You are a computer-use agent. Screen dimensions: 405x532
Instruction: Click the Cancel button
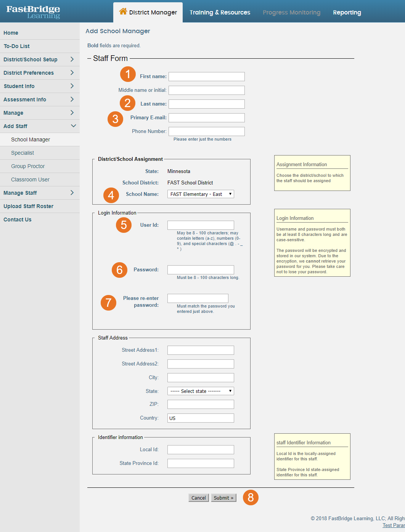pos(199,498)
